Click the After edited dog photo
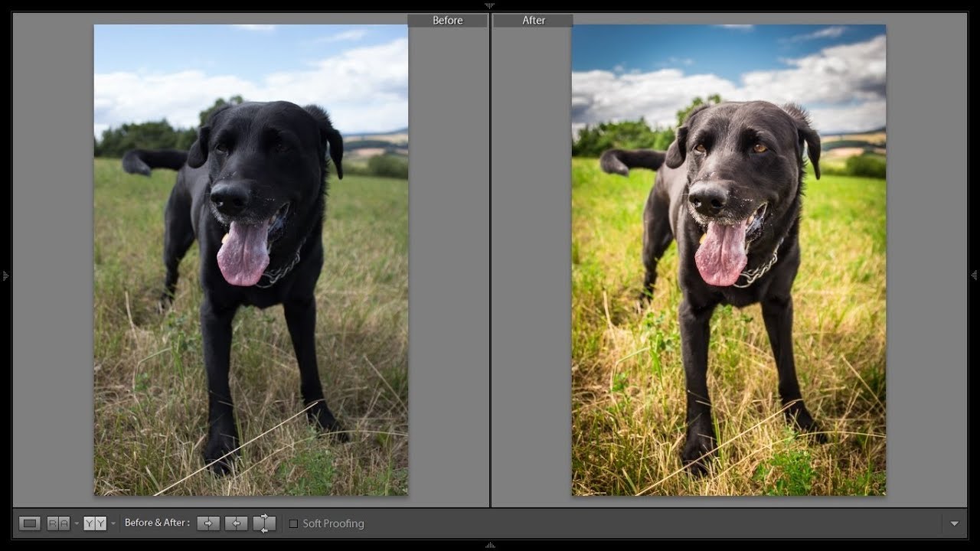980x551 pixels. [729, 260]
